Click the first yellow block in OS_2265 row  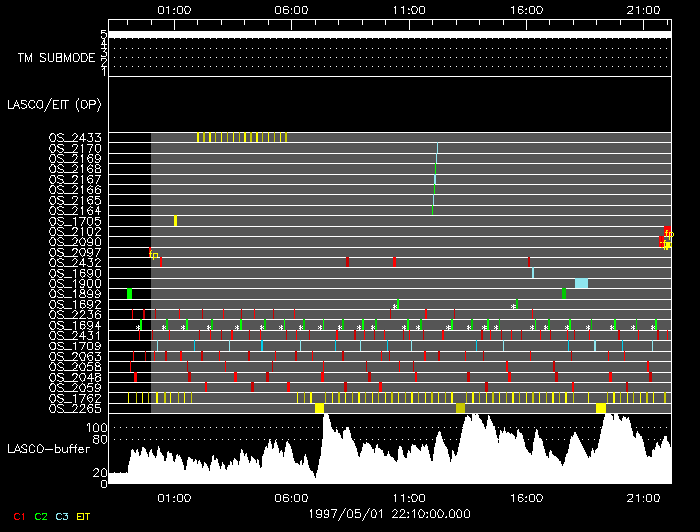(x=319, y=408)
